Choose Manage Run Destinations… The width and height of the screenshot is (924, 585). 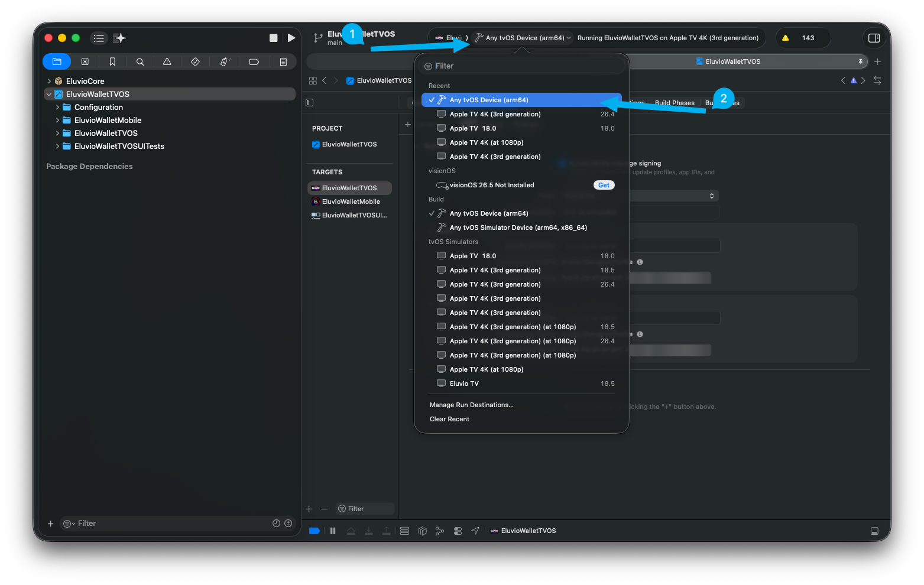tap(472, 405)
